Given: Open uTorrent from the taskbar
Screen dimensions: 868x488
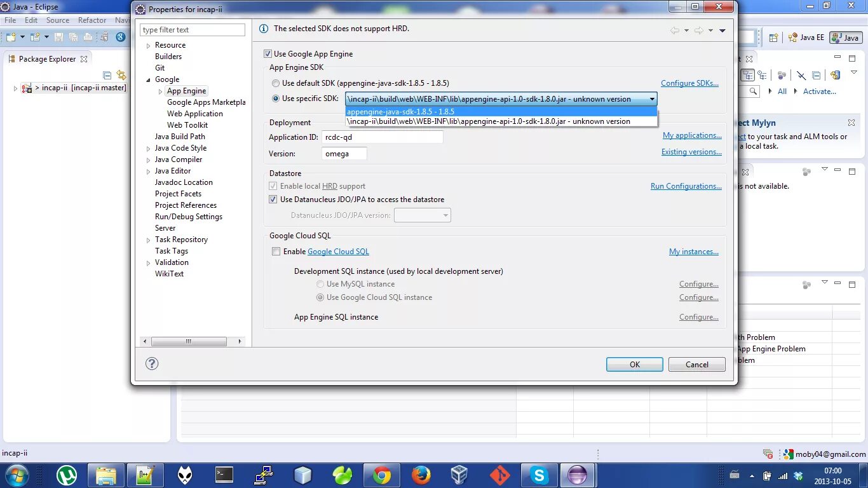Looking at the screenshot, I should (67, 475).
